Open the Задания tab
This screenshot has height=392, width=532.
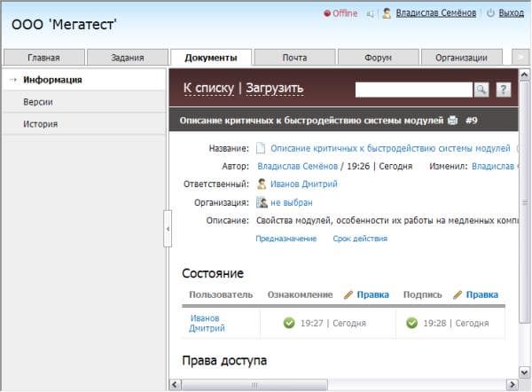[x=128, y=58]
